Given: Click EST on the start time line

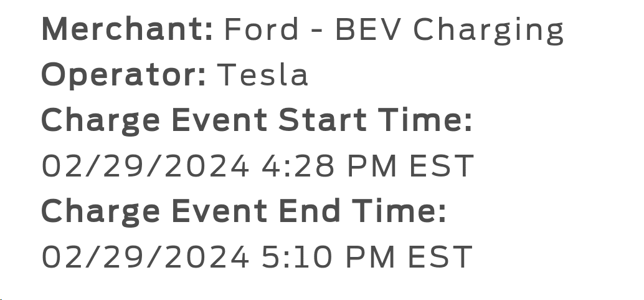Looking at the screenshot, I should tap(442, 167).
